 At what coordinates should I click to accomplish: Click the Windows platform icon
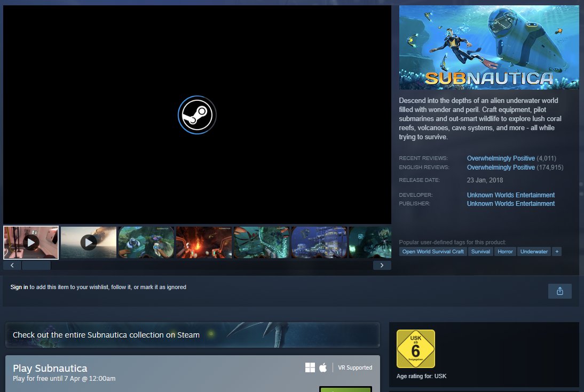pyautogui.click(x=310, y=367)
